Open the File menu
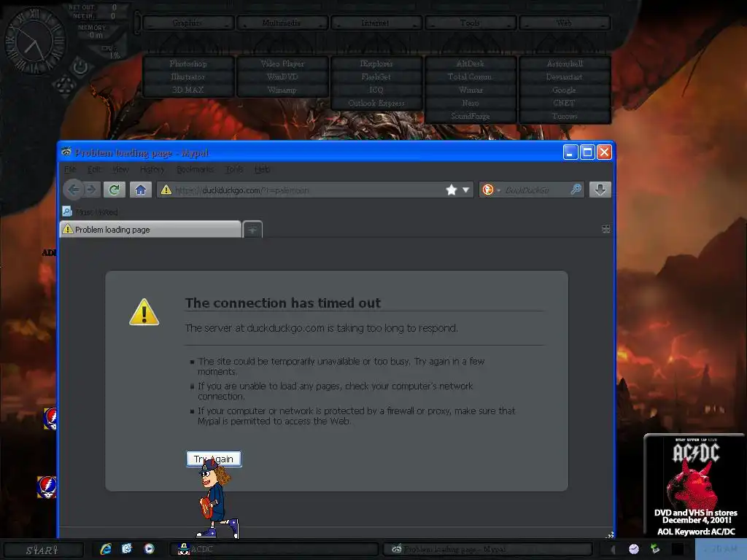 point(70,169)
